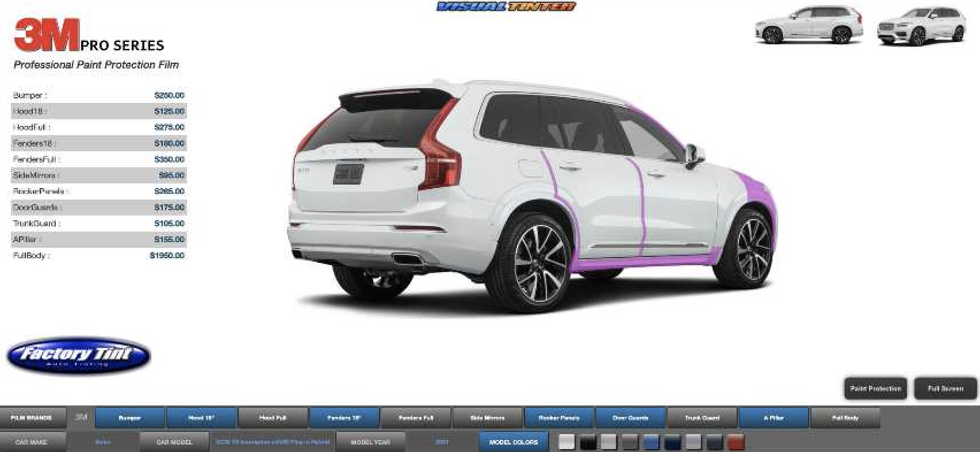The height and width of the screenshot is (452, 980).
Task: Click the Visual Tinter logo at top
Action: [506, 7]
